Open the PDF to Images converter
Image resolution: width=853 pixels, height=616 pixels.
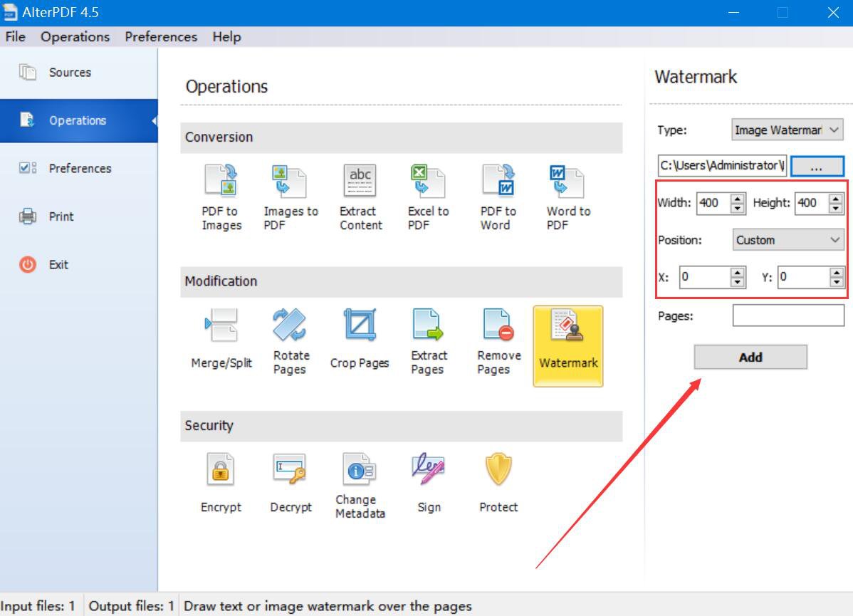click(221, 197)
